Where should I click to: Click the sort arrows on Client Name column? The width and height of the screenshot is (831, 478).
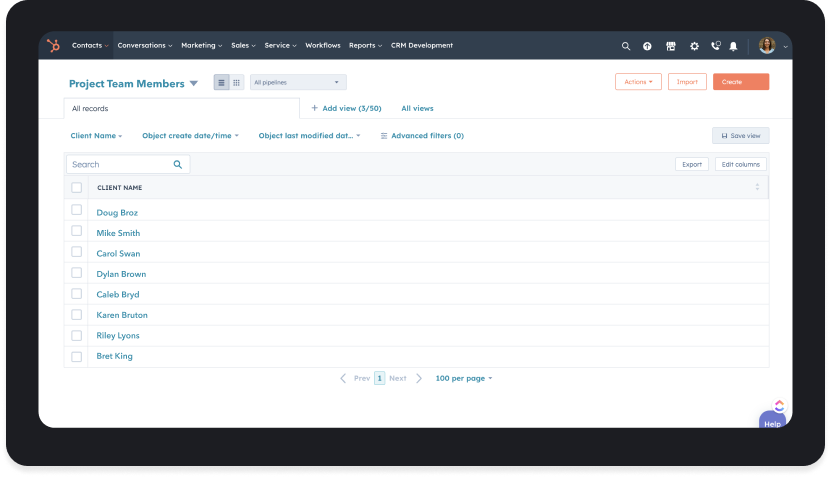click(x=757, y=187)
